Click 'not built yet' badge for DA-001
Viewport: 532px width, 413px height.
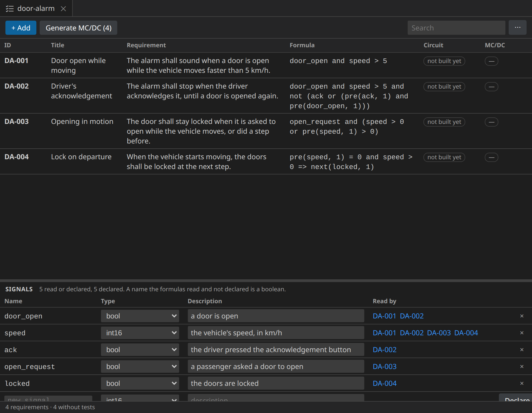pos(444,61)
